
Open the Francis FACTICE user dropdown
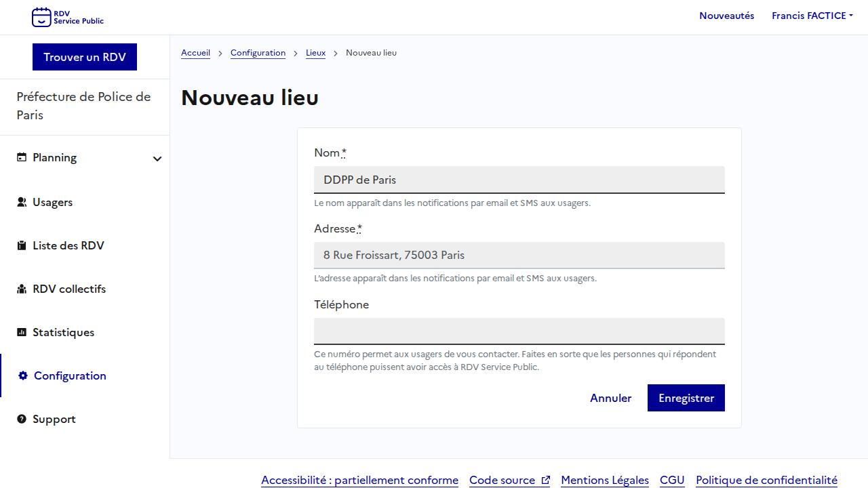point(812,16)
